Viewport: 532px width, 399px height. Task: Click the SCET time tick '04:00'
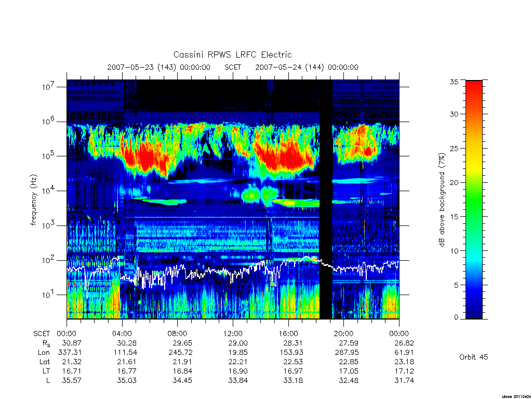122,334
